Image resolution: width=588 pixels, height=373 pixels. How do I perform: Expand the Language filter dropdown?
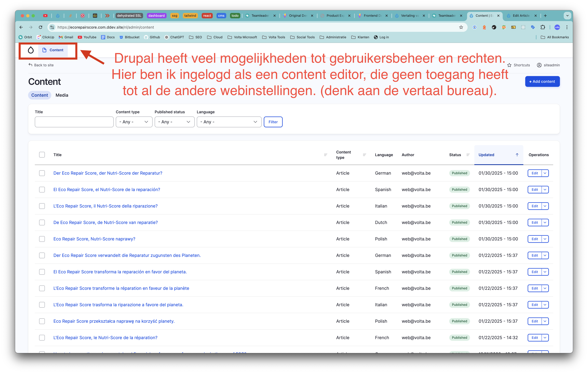[x=229, y=122]
